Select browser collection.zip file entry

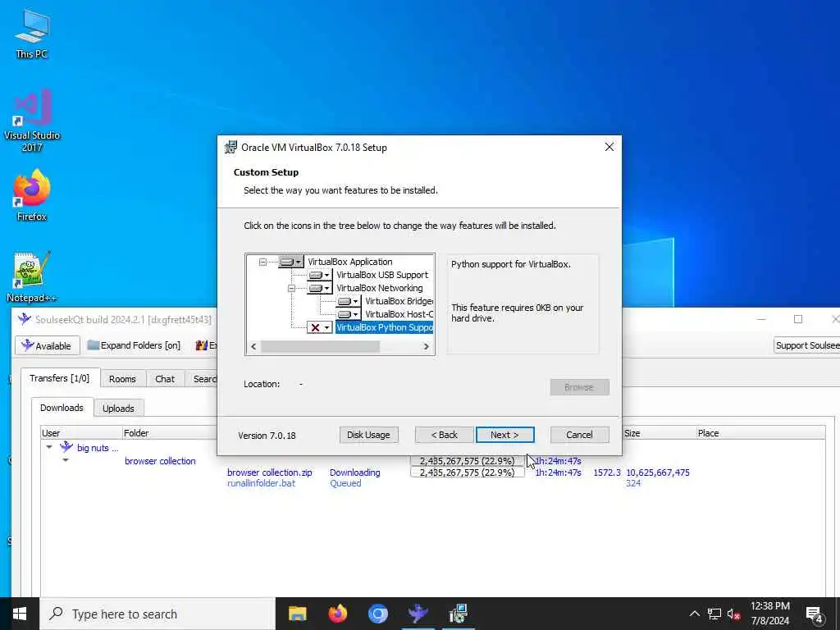(x=269, y=472)
